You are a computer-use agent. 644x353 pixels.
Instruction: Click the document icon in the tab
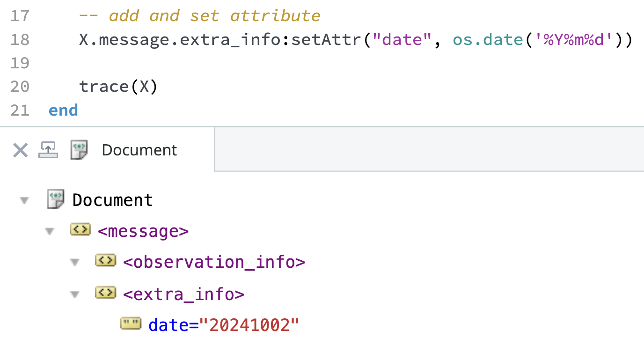click(79, 150)
